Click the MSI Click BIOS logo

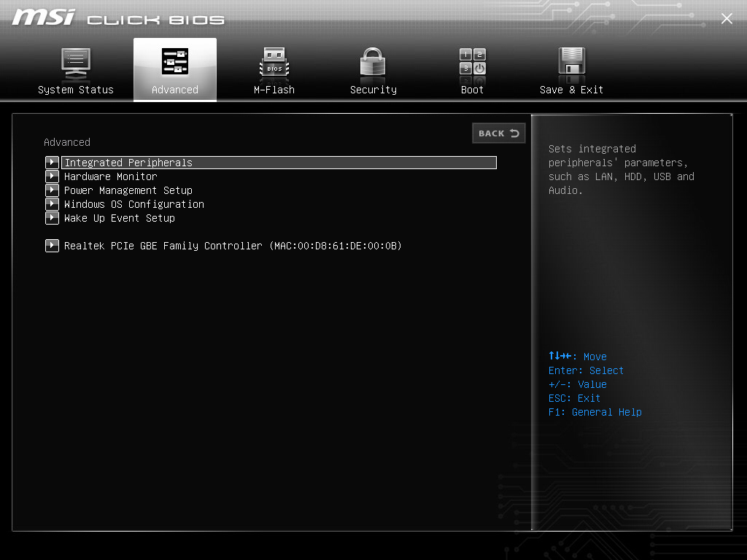(x=118, y=17)
